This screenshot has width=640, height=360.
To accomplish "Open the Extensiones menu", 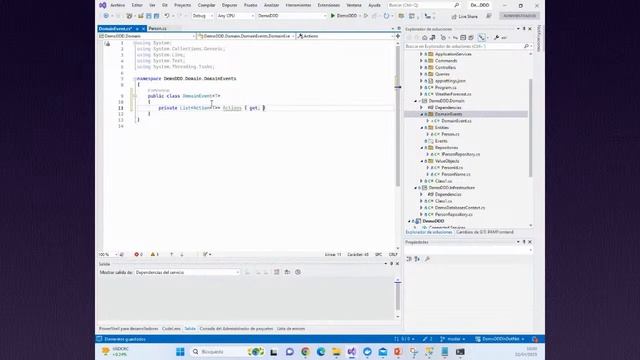I will pyautogui.click(x=329, y=5).
